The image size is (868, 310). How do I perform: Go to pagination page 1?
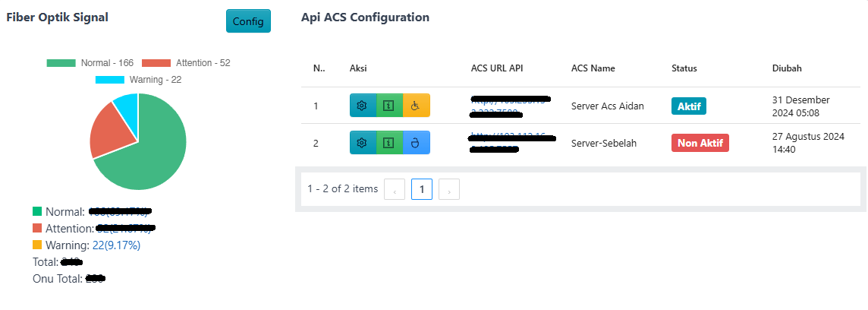tap(422, 189)
